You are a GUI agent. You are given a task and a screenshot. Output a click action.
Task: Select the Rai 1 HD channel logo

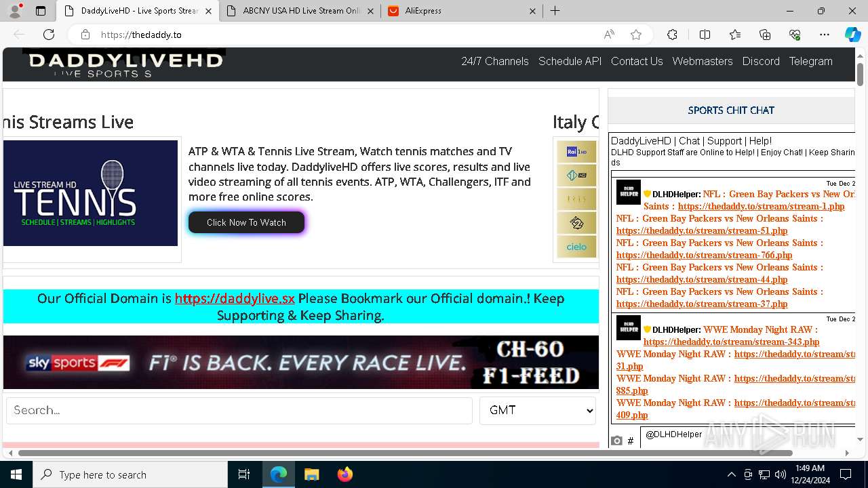[576, 152]
